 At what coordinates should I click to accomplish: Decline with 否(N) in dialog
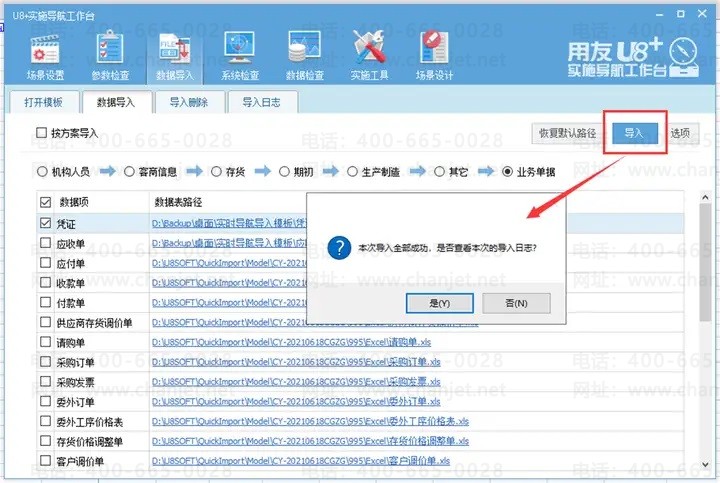(516, 303)
